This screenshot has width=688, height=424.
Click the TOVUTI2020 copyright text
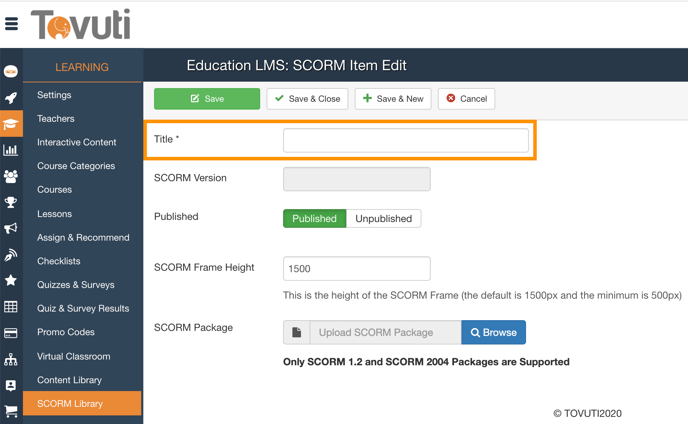(587, 413)
